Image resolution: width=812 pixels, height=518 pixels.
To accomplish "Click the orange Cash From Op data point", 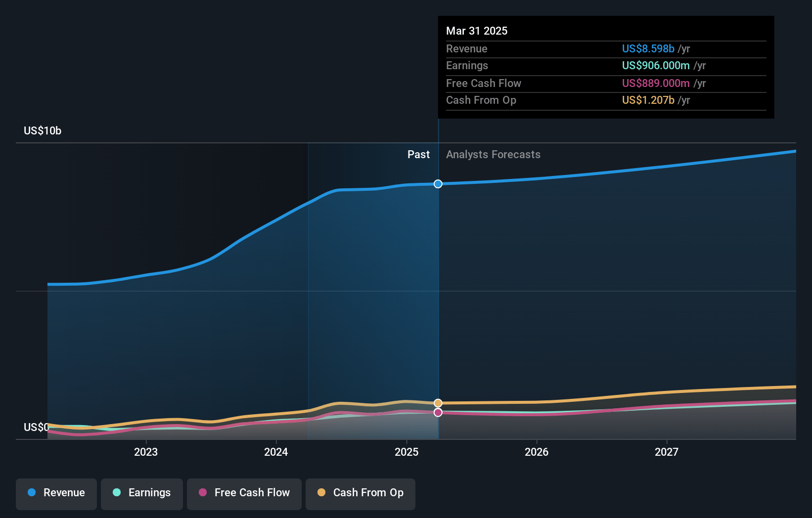I will [x=438, y=403].
